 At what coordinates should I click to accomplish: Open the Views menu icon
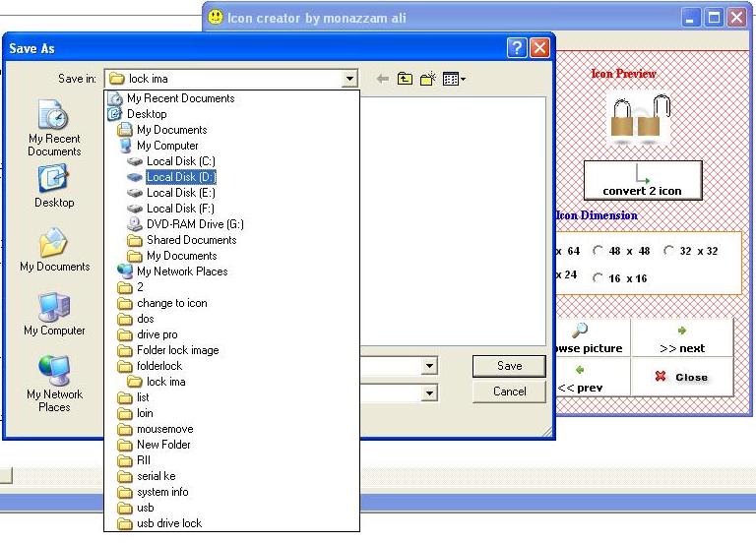454,79
